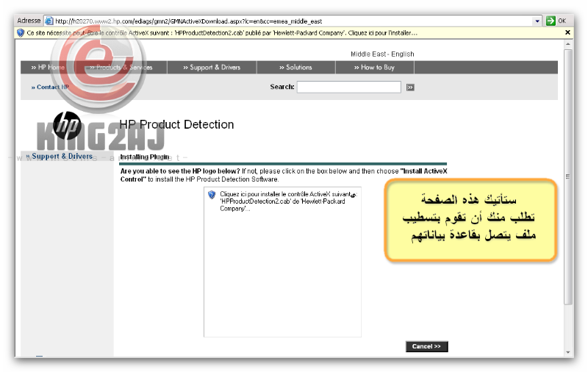This screenshot has width=588, height=372.
Task: Click the shield icon inside the ActiveX install box
Action: 212,195
